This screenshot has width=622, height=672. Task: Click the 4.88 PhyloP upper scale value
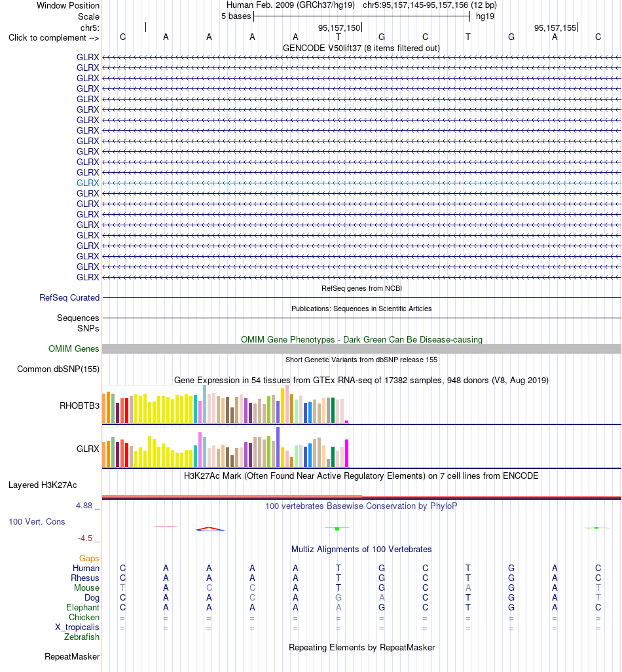click(84, 505)
